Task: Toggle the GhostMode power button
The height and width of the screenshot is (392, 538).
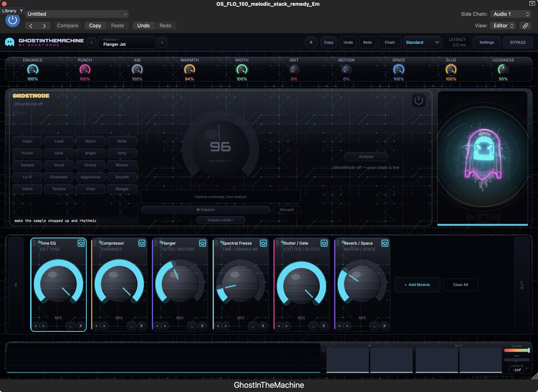Action: (x=419, y=100)
